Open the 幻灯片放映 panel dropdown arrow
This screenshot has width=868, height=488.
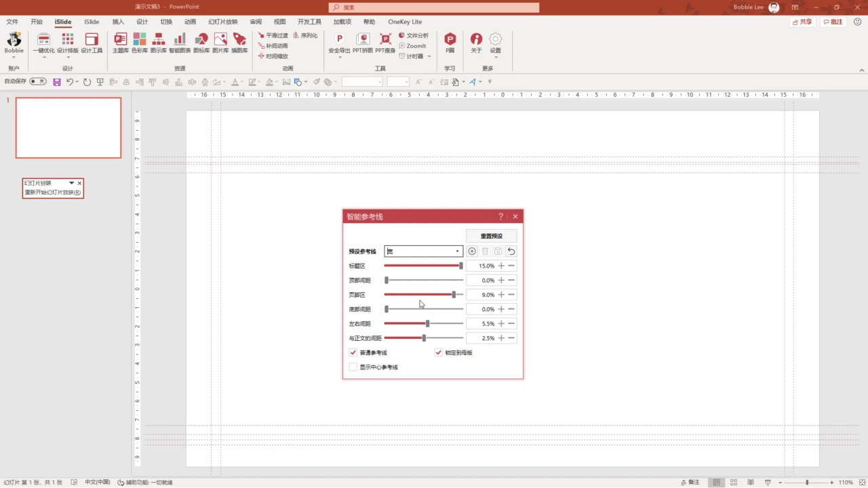tap(71, 183)
